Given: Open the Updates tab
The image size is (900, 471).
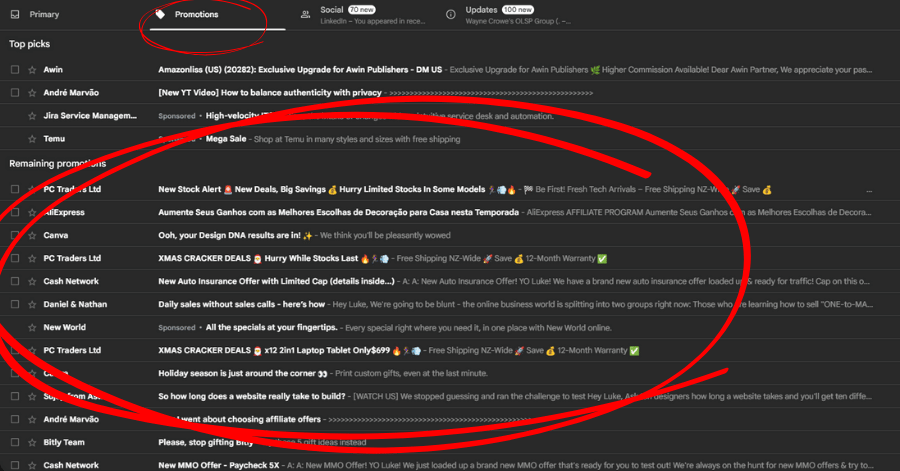Looking at the screenshot, I should 509,15.
